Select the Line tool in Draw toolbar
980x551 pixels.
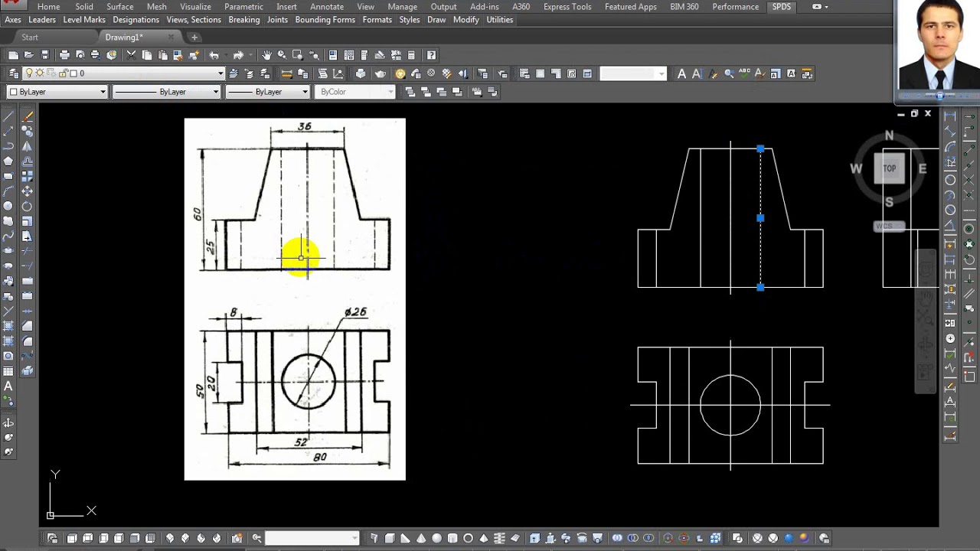point(8,116)
